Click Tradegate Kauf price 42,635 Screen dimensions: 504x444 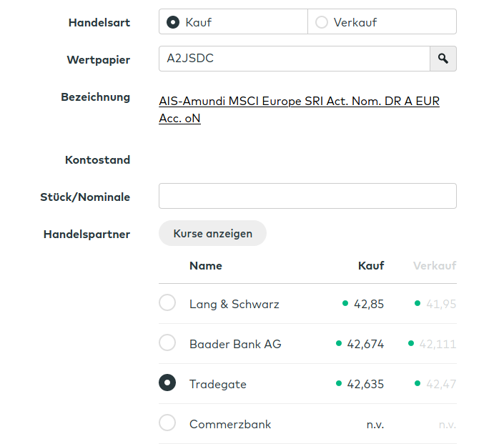365,384
